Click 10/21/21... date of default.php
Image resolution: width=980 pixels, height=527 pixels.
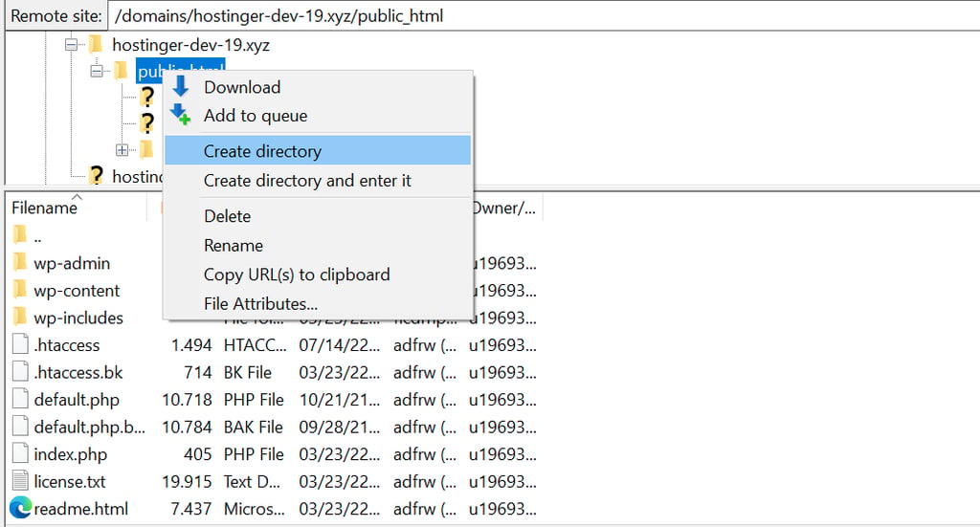[x=340, y=400]
